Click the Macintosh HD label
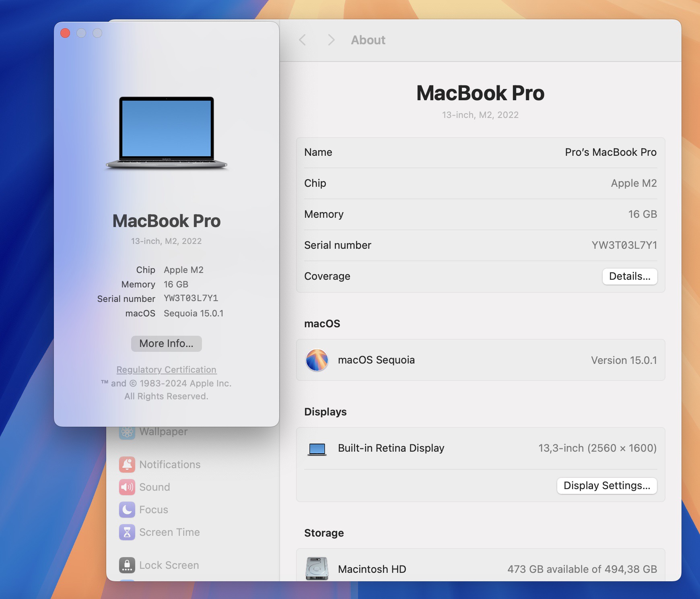The height and width of the screenshot is (599, 700). click(x=372, y=569)
